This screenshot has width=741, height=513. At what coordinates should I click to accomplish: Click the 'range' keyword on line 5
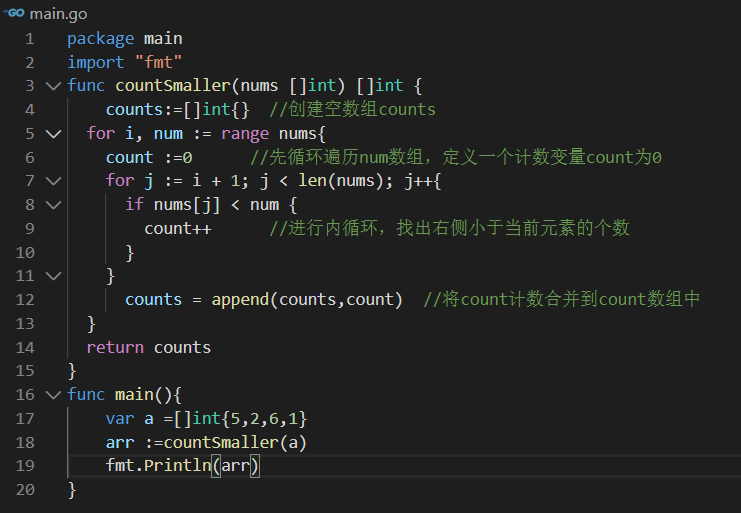(x=245, y=134)
